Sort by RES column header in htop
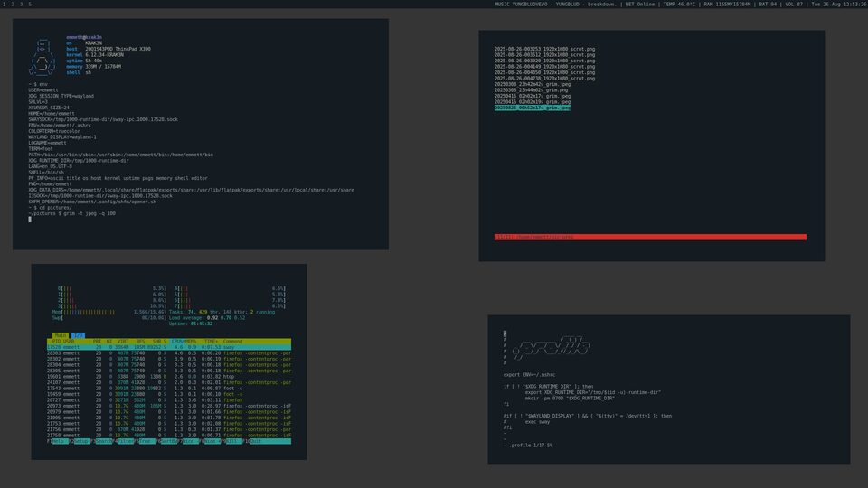 pyautogui.click(x=141, y=342)
